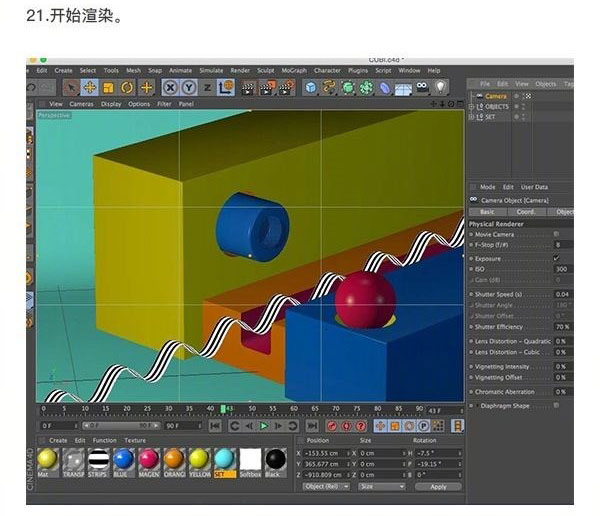The width and height of the screenshot is (600, 516).
Task: Open the Size mode dropdown
Action: [x=382, y=487]
